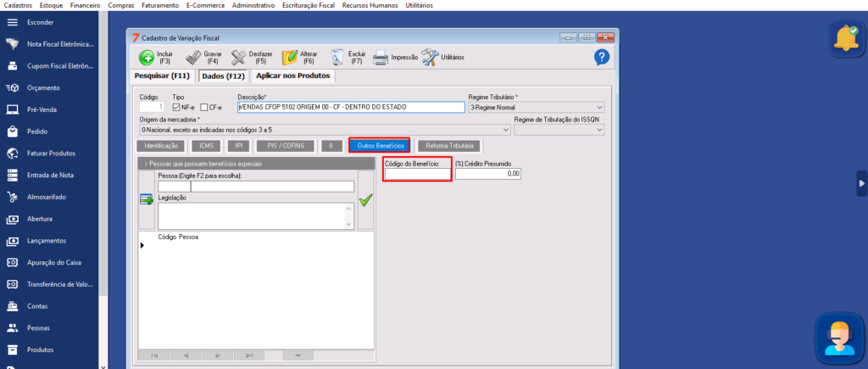Screen dimensions: 868x369
Task: Enable the CF-e type checkbox
Action: [203, 108]
